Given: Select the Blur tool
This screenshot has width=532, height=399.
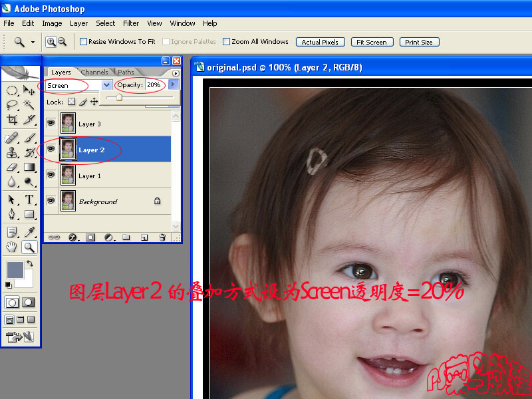Looking at the screenshot, I should tap(12, 182).
